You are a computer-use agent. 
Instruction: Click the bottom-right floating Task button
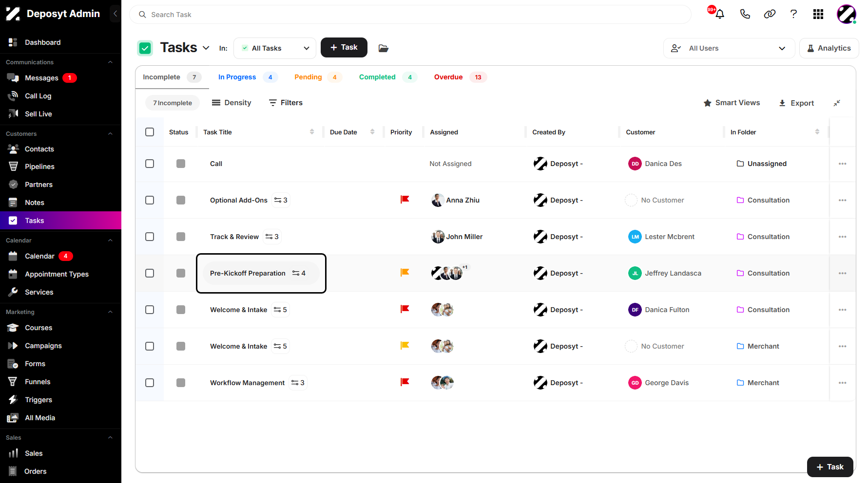[830, 467]
